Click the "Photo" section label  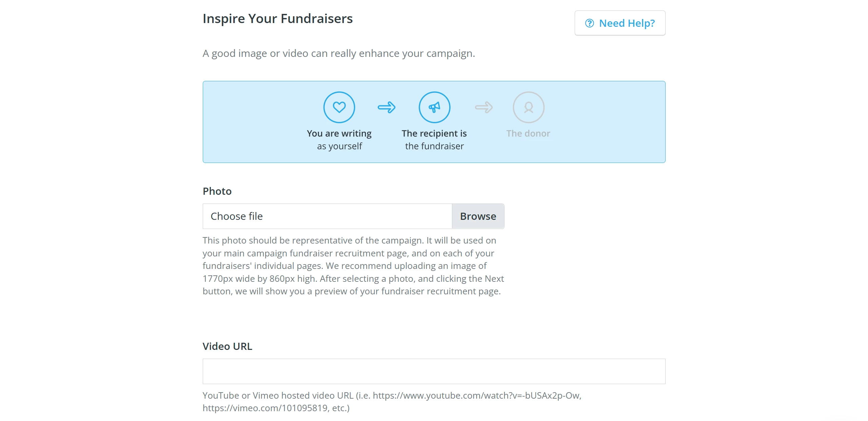pyautogui.click(x=217, y=191)
